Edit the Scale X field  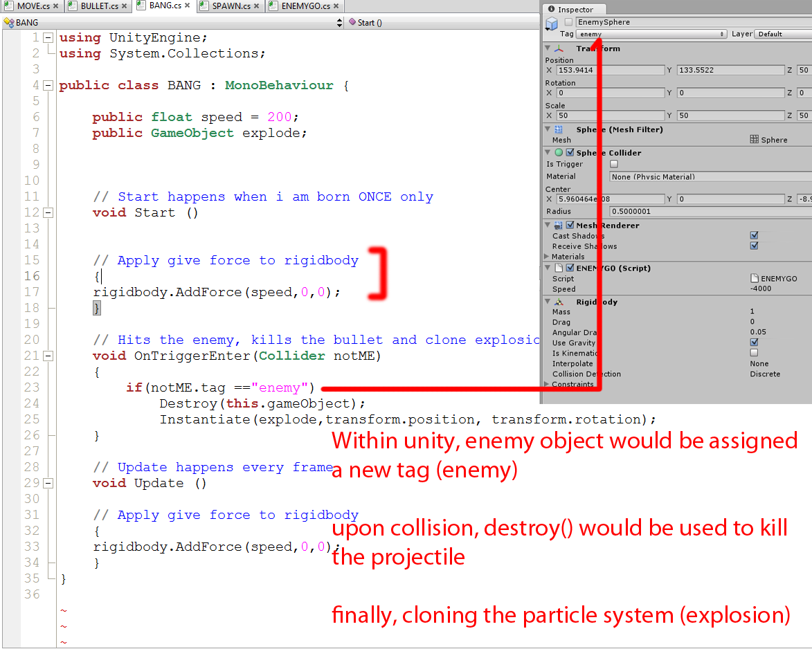[x=610, y=116]
